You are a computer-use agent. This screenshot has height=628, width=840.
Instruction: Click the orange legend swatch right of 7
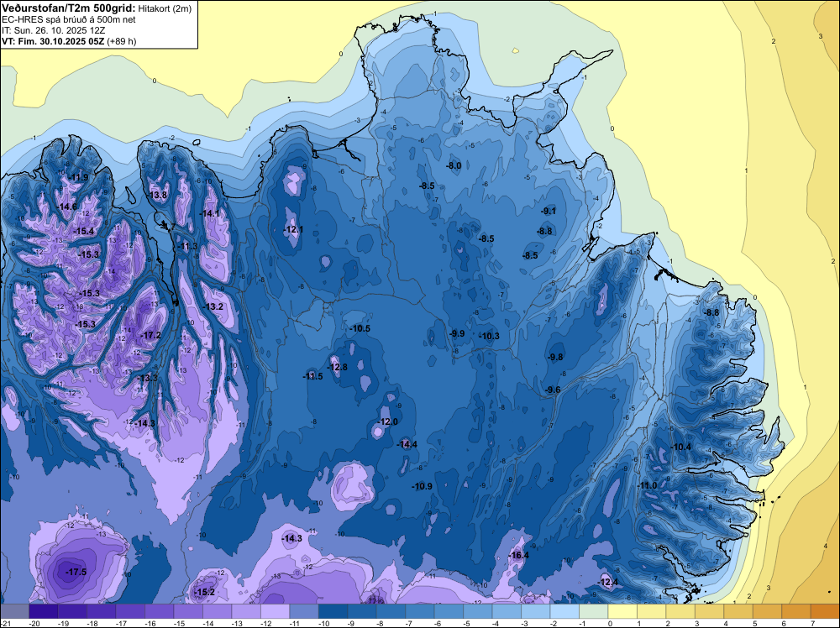(825, 611)
